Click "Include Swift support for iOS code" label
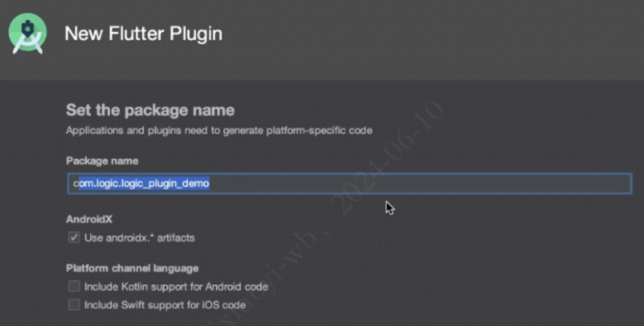Viewport: 644px width, 326px height. pos(164,304)
